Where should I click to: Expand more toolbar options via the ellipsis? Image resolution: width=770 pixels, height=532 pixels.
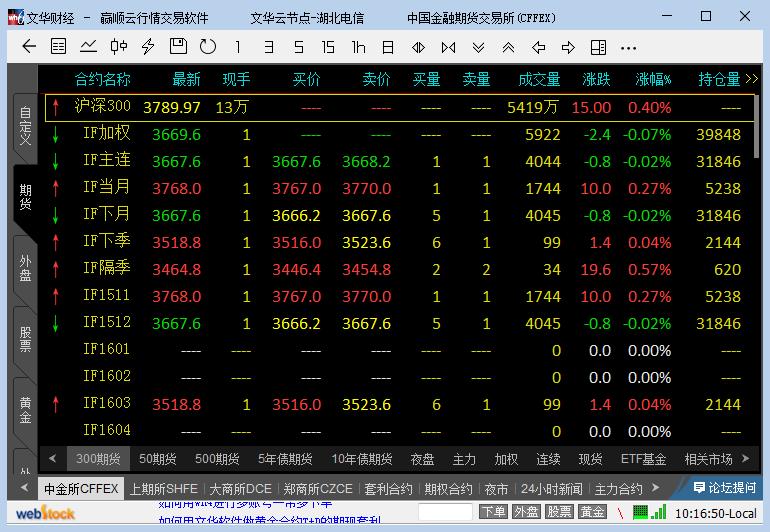(628, 47)
